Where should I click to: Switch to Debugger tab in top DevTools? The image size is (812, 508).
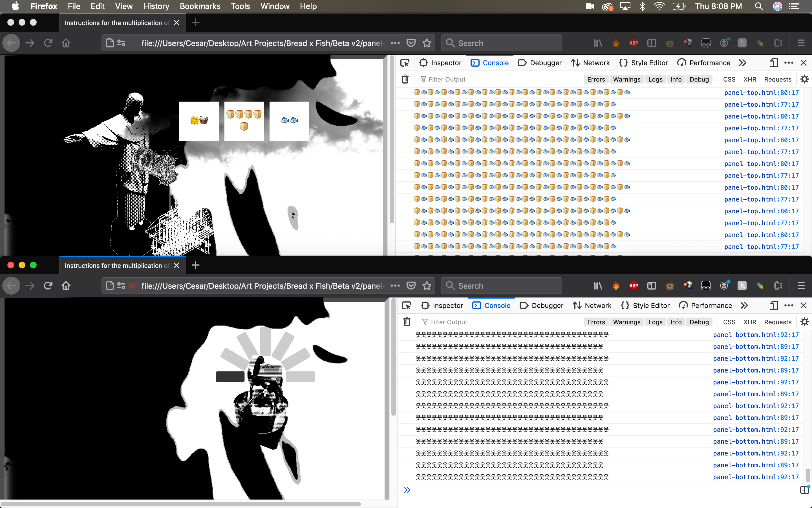(540, 63)
